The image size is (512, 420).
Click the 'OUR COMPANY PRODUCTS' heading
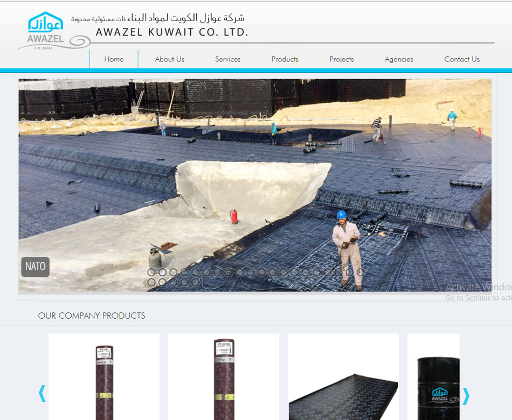[x=92, y=316]
